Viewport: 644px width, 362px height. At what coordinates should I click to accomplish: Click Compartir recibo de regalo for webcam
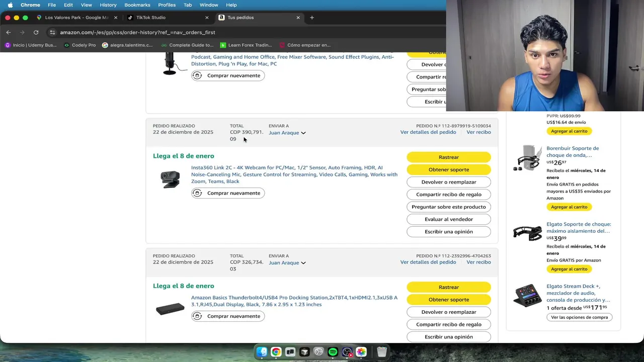tap(449, 195)
